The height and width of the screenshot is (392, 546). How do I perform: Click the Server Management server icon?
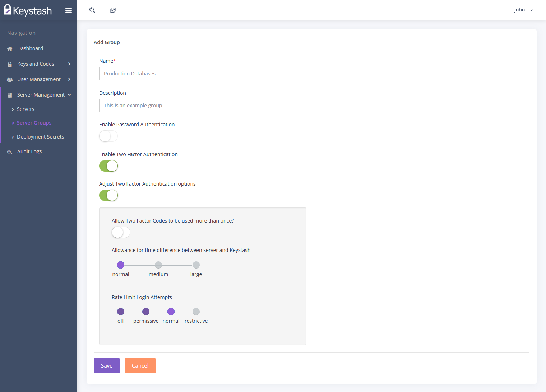tap(9, 94)
